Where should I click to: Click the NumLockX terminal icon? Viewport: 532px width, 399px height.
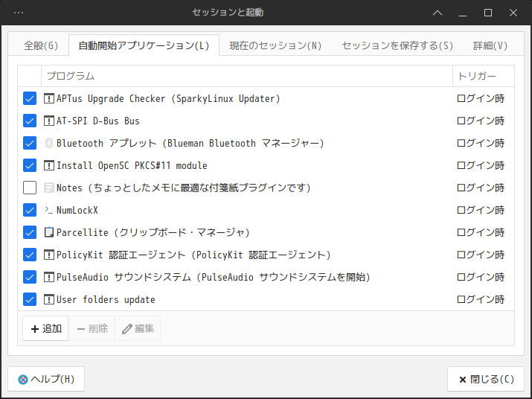[x=49, y=210]
